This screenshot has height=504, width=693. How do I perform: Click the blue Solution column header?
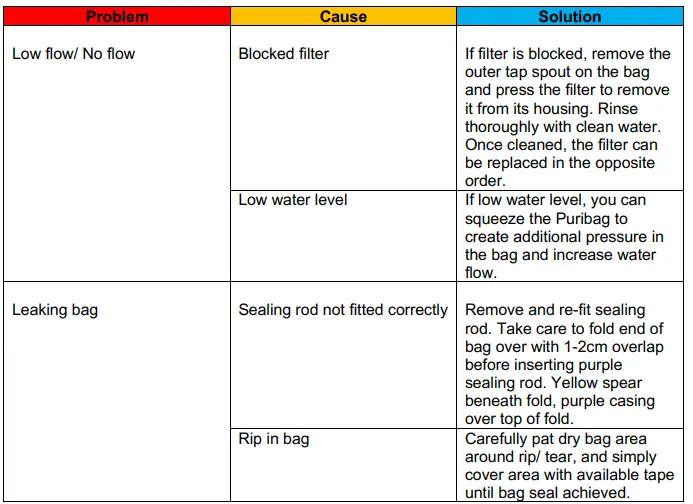(x=569, y=17)
